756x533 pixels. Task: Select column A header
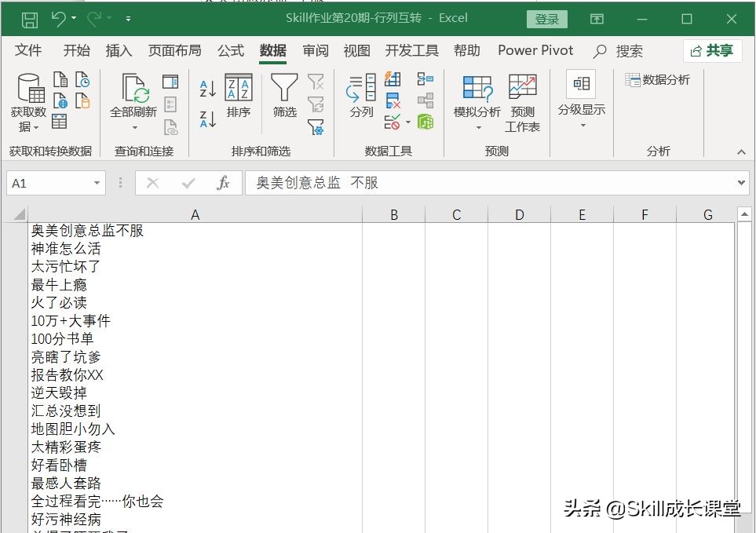(194, 213)
